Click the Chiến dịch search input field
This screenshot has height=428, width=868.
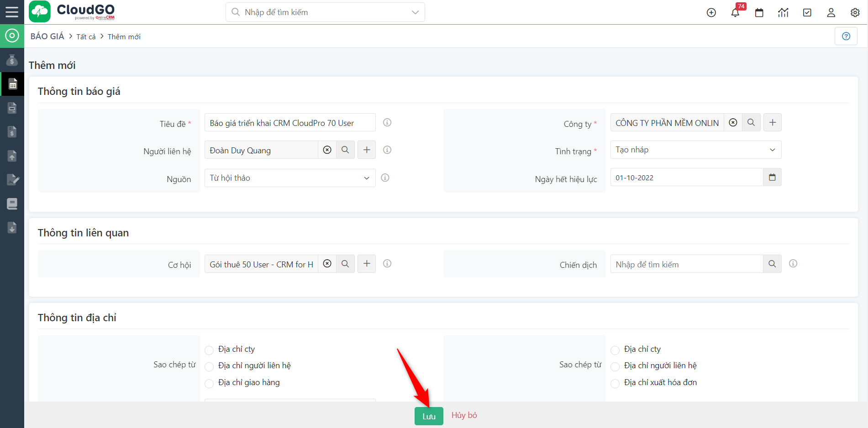pos(686,264)
